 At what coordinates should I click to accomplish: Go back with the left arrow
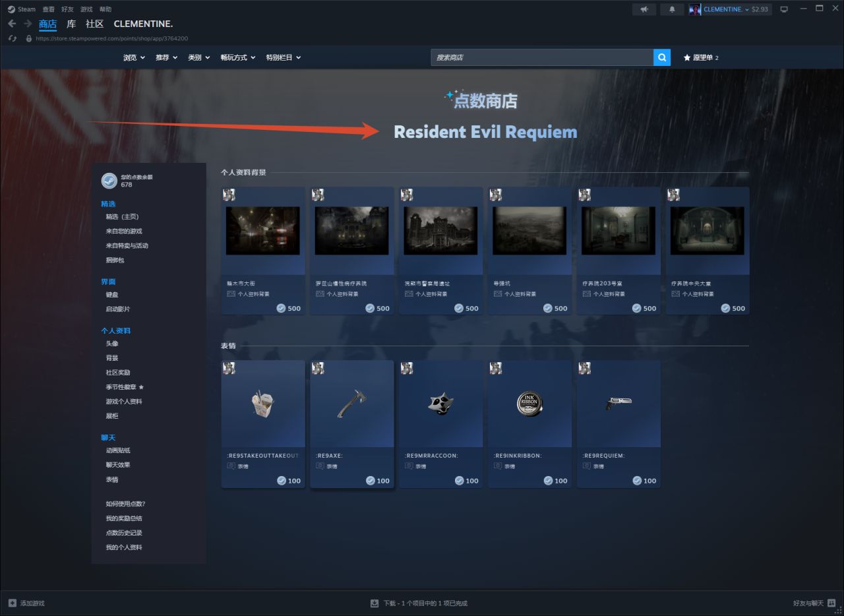pos(12,24)
